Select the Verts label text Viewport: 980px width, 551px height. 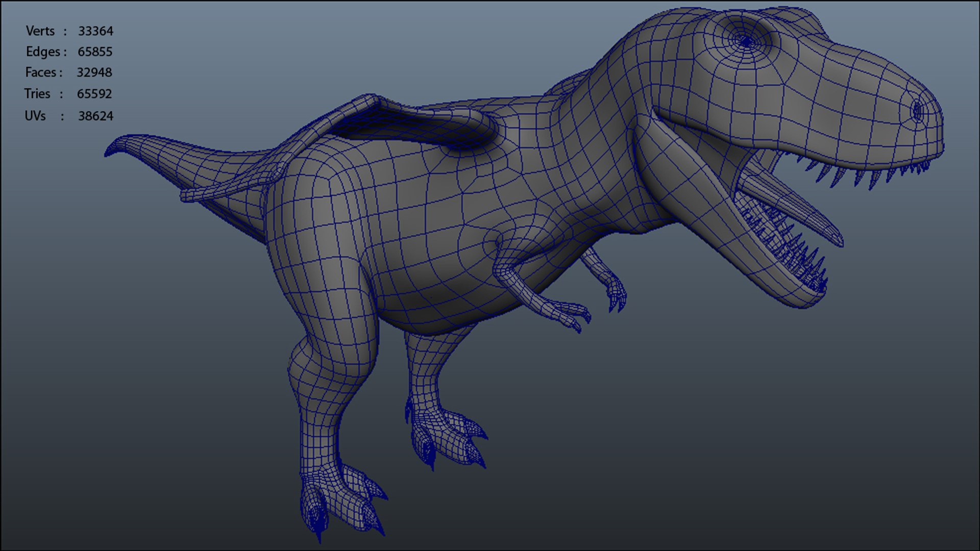click(x=40, y=31)
